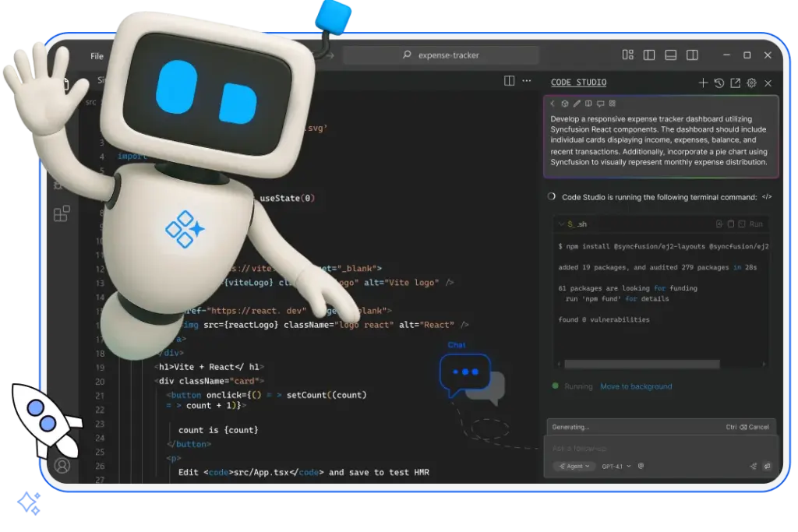Copy the terminal command with clipboard icon

pyautogui.click(x=731, y=224)
